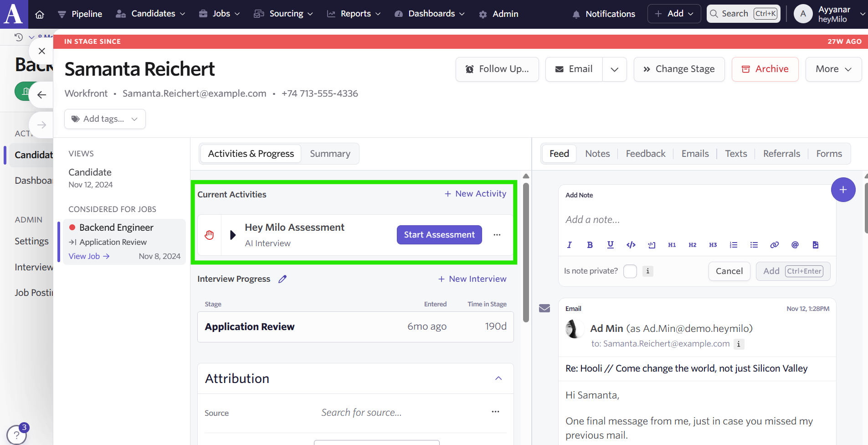Switch to the Summary tab
Viewport: 868px width, 445px height.
click(330, 154)
